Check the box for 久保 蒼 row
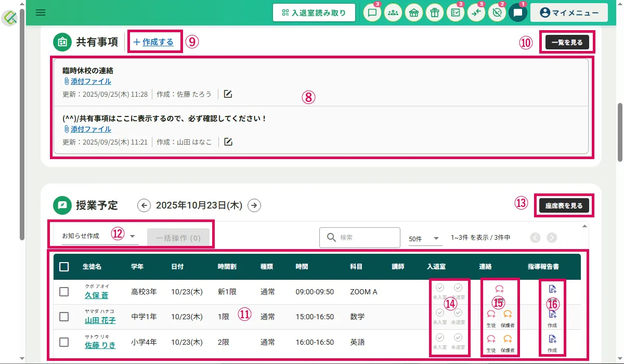 pos(64,292)
